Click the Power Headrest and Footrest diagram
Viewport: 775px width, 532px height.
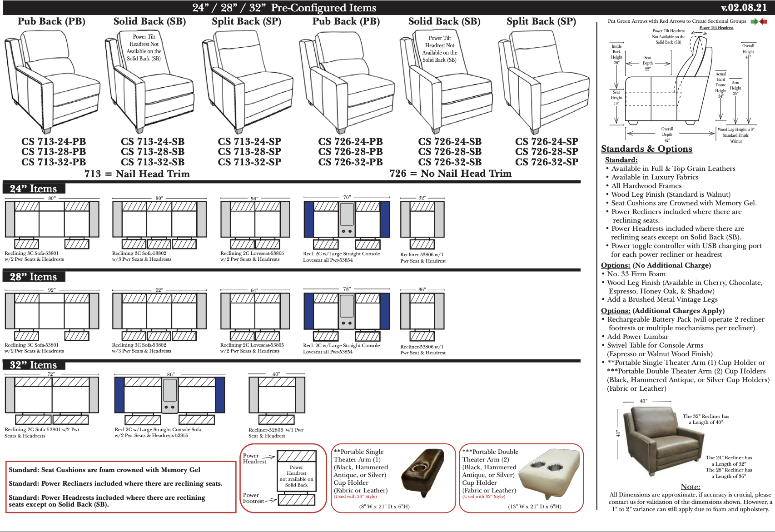[296, 478]
